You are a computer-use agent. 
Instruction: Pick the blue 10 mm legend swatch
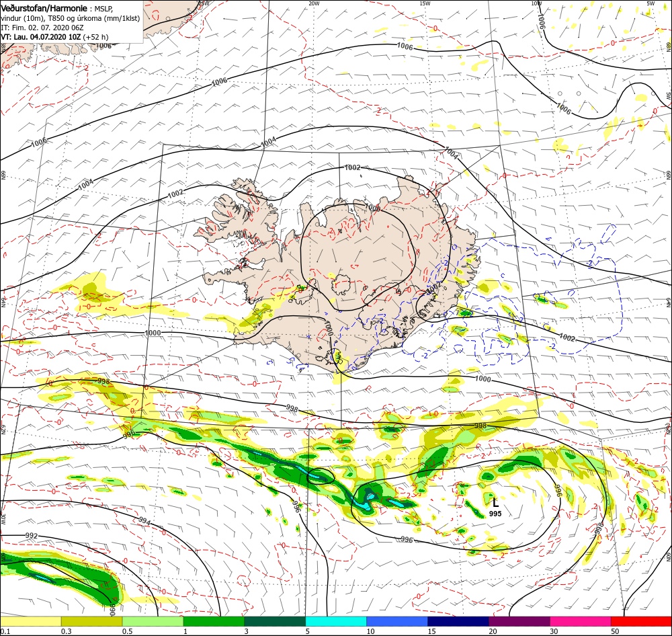click(x=397, y=621)
